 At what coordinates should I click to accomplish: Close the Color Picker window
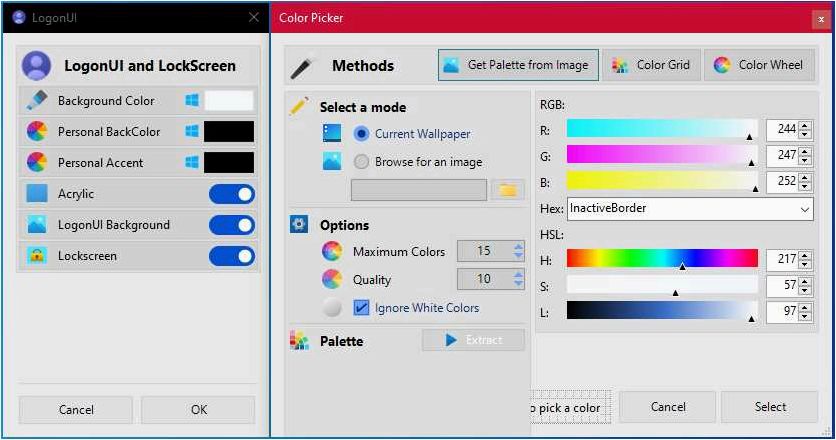821,19
